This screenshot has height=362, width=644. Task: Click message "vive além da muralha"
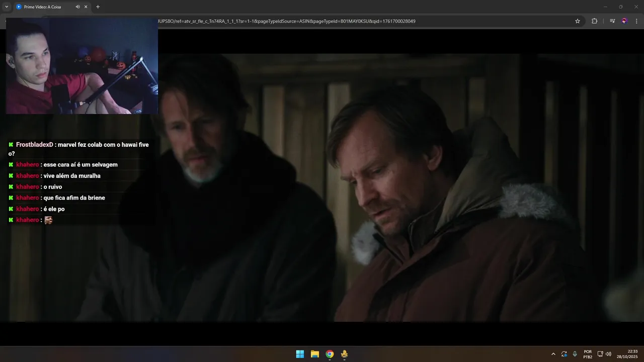[x=72, y=176]
